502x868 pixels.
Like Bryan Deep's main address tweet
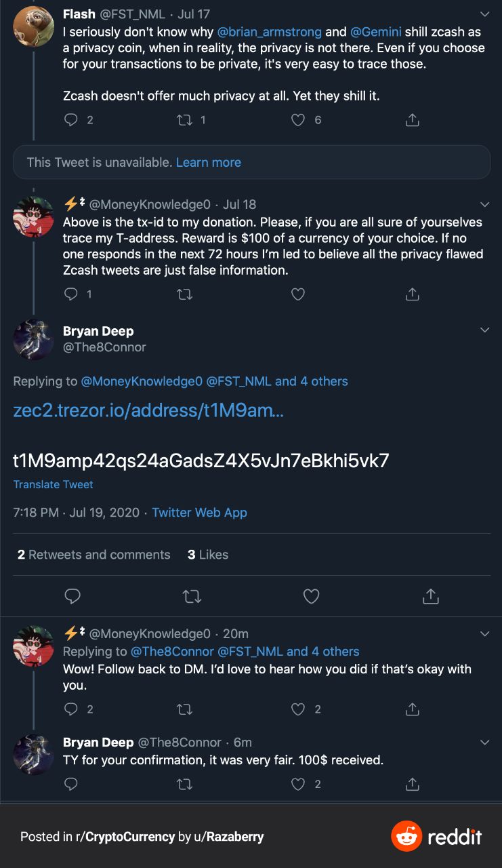[x=311, y=597]
